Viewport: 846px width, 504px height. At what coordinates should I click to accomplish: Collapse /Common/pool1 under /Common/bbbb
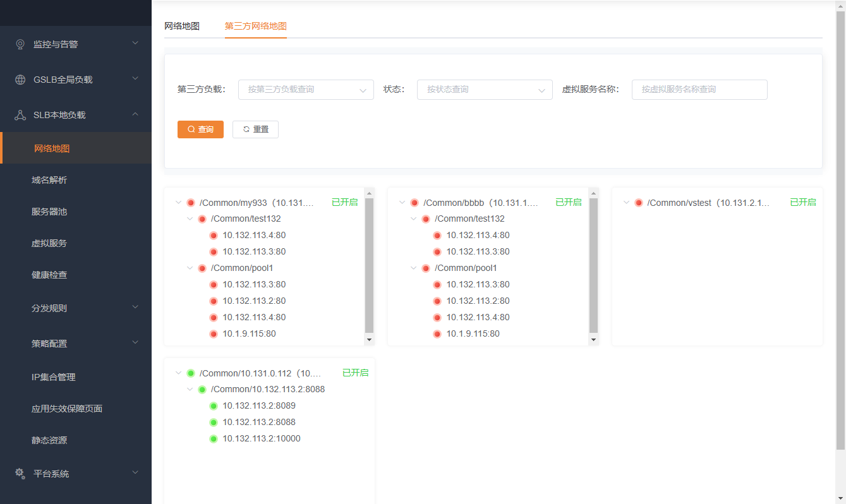point(414,268)
